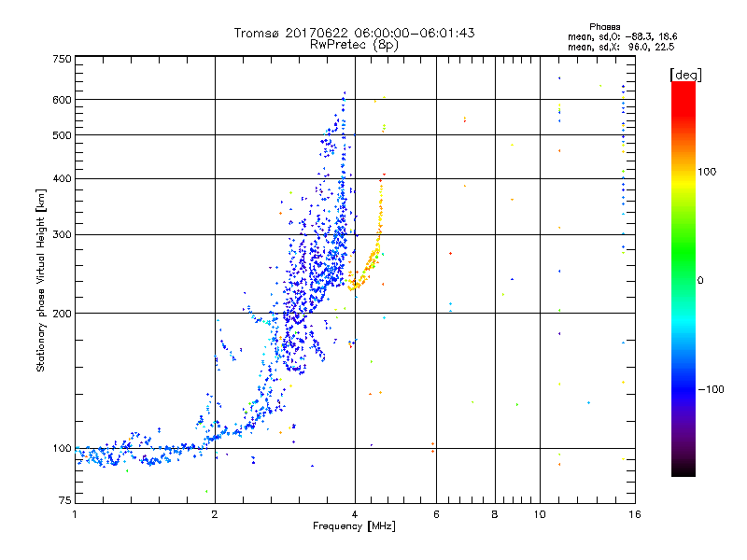Screen dimensions: 747x560
Task: Select the "mean, sd,O: -88.3, 18.6" line
Action: point(622,36)
